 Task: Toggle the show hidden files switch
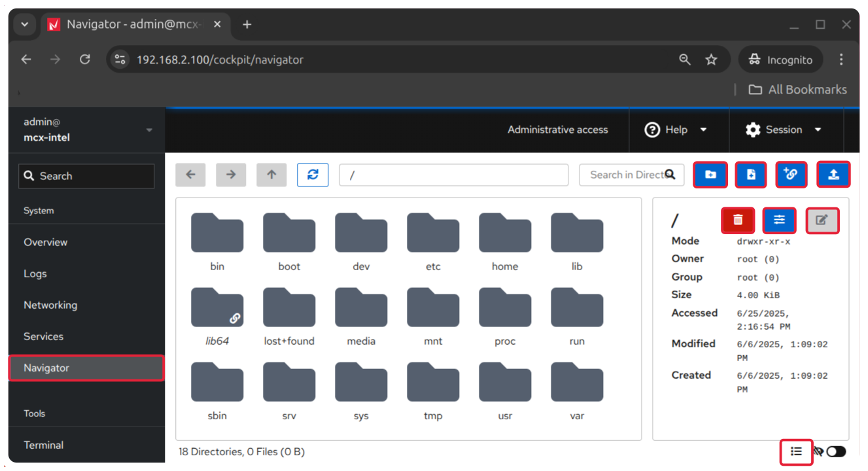(835, 451)
